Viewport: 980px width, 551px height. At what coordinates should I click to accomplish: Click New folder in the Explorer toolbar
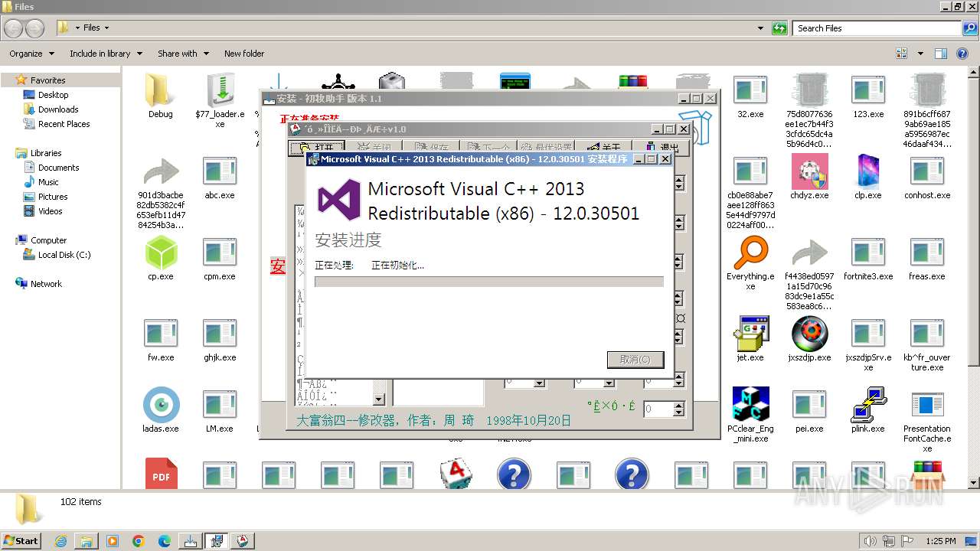pos(244,54)
